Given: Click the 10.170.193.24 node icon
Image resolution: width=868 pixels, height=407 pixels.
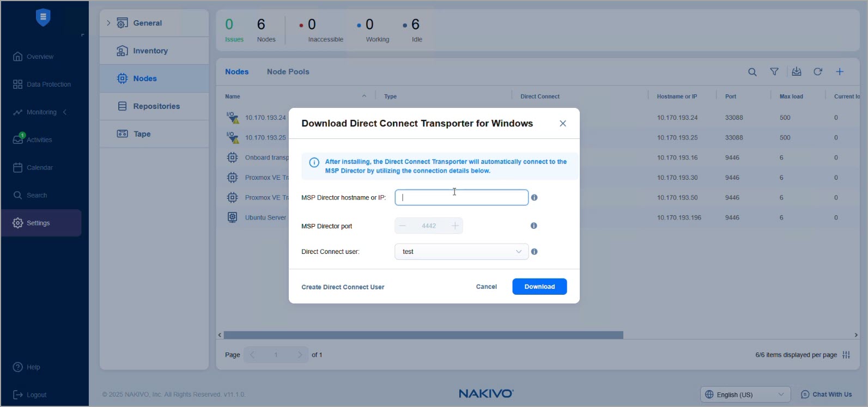Looking at the screenshot, I should tap(233, 118).
